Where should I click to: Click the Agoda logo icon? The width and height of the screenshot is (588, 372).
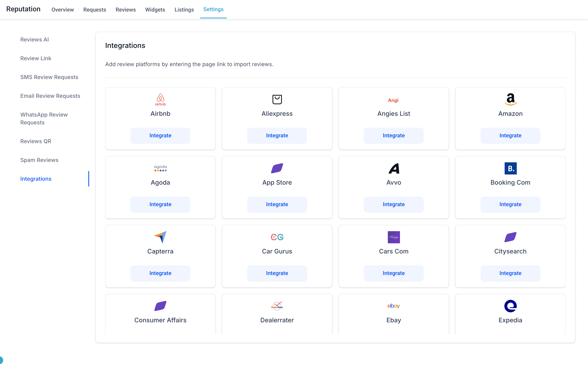pos(160,168)
